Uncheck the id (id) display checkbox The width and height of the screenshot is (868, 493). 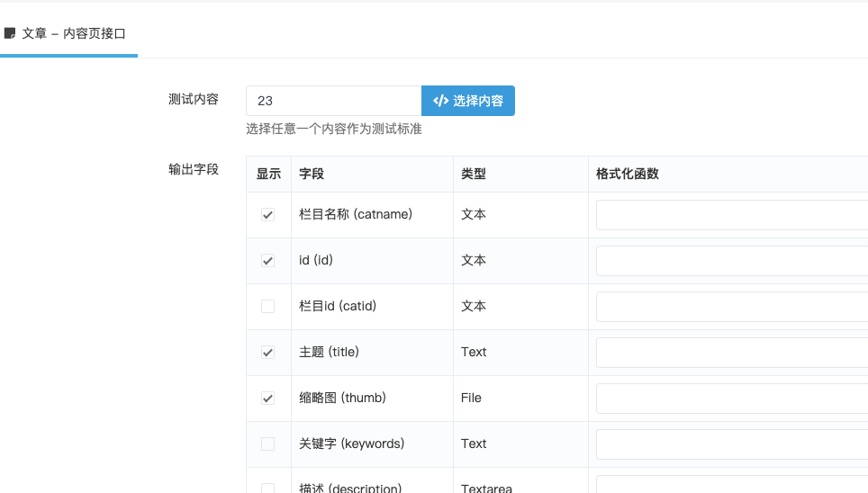pyautogui.click(x=268, y=261)
